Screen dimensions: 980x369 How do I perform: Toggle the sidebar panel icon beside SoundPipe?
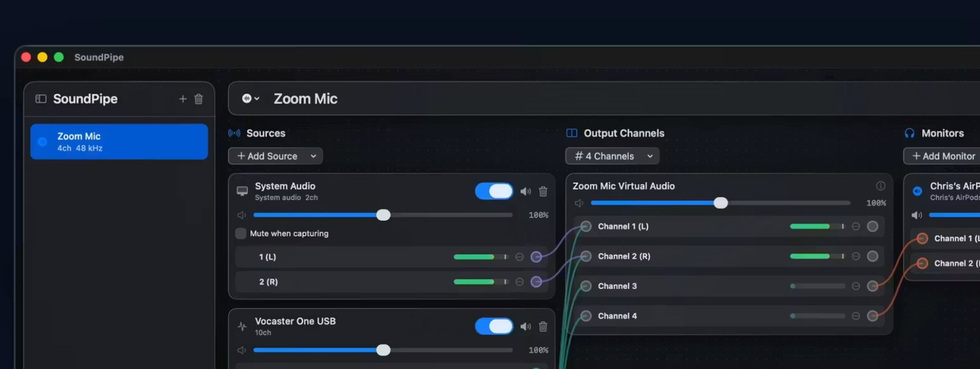(41, 99)
